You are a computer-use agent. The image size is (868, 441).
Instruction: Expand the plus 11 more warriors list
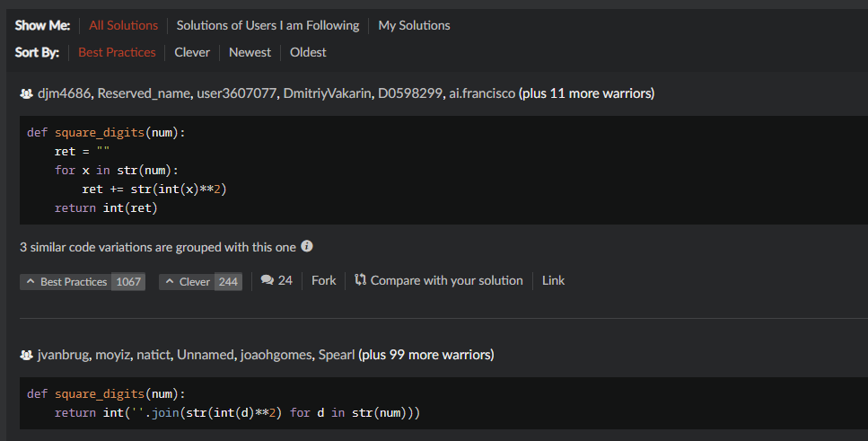click(x=586, y=93)
